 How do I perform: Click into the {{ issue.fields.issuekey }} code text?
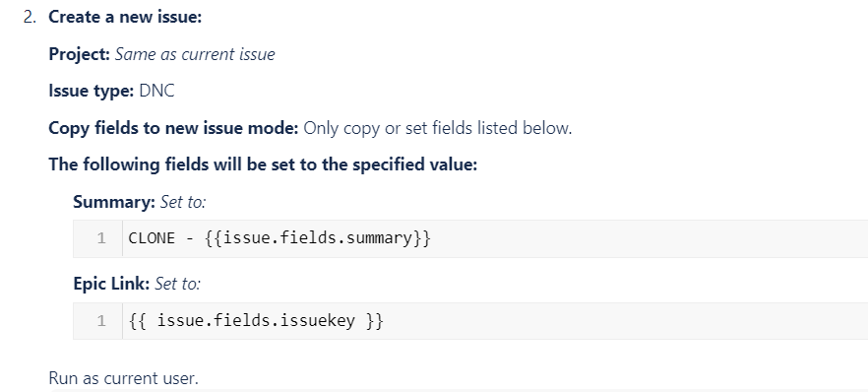[x=256, y=320]
